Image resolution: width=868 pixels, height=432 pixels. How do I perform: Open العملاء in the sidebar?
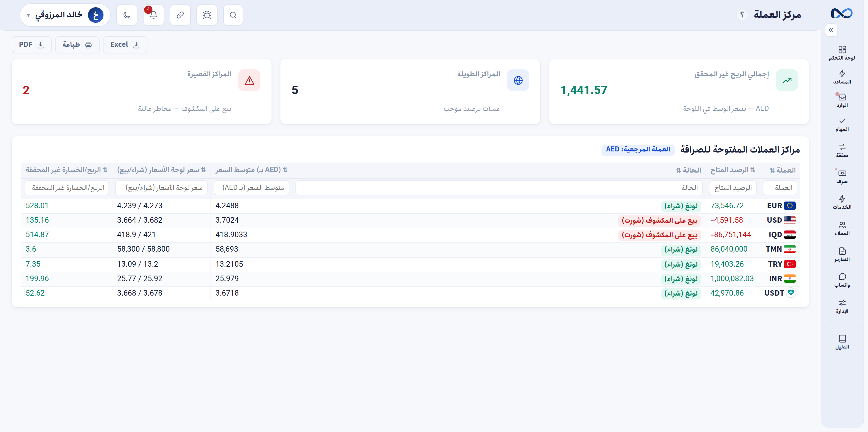click(842, 229)
